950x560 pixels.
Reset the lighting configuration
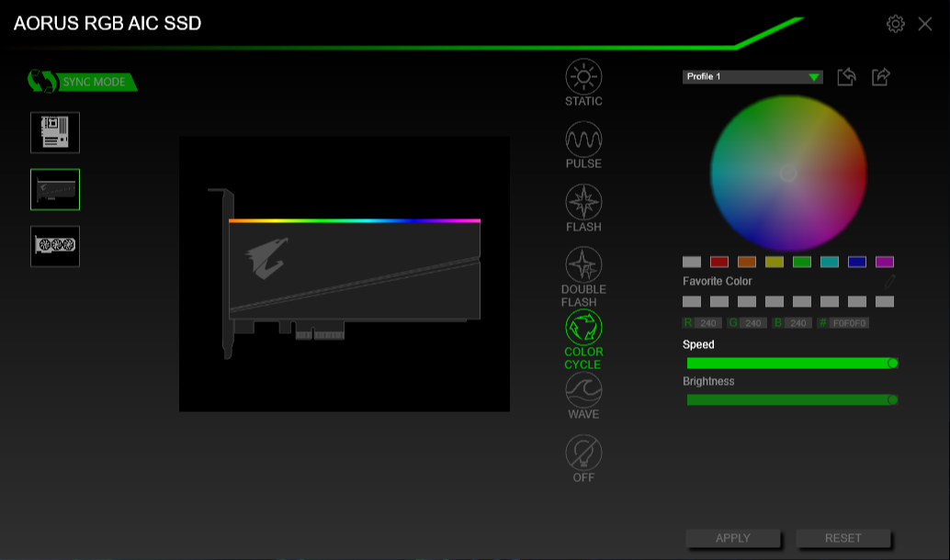(843, 539)
